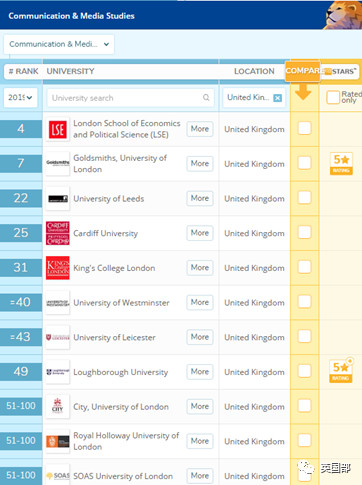
Task: Click rank 4 badge
Action: point(21,128)
